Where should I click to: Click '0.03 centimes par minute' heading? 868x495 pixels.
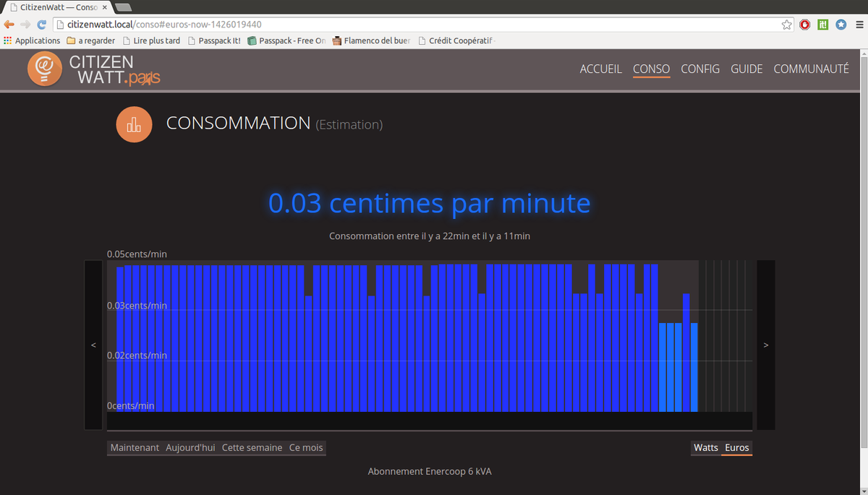click(429, 203)
